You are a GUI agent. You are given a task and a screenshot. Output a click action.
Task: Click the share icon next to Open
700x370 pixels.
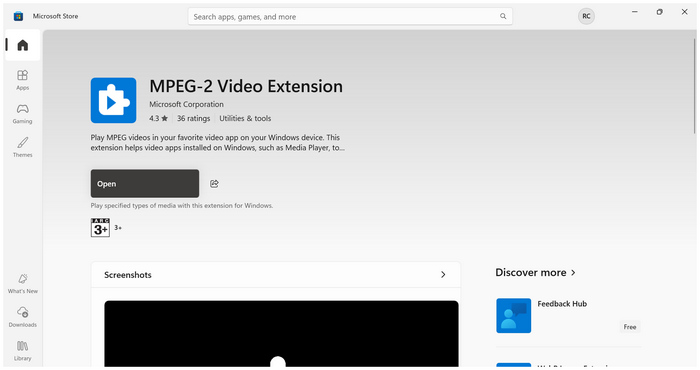214,183
